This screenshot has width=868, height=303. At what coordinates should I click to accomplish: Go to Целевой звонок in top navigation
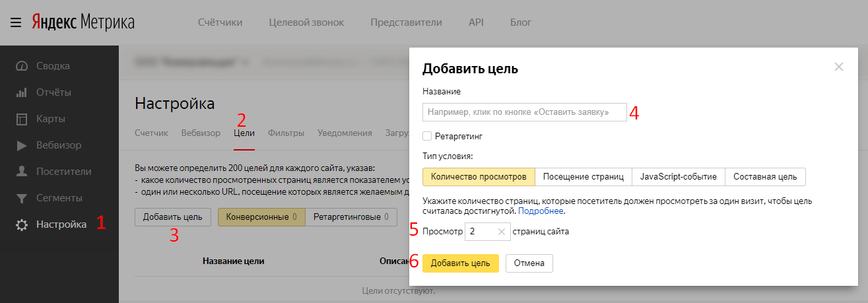[x=306, y=22]
